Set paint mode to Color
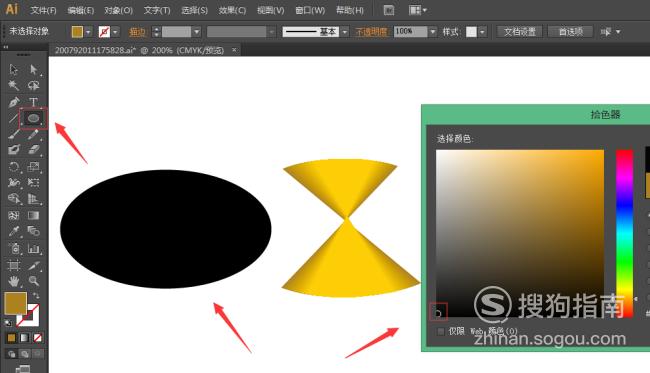Image resolution: width=650 pixels, height=373 pixels. pyautogui.click(x=11, y=338)
